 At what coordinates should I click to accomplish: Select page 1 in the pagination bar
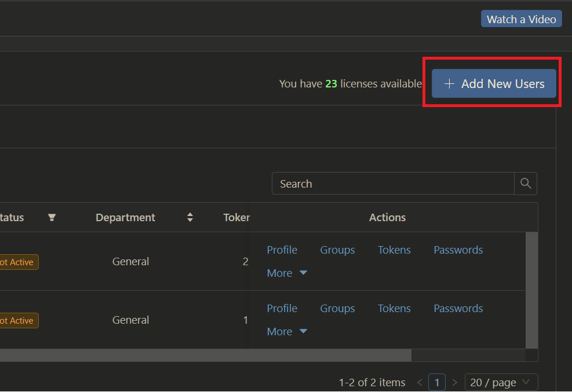[x=437, y=382]
